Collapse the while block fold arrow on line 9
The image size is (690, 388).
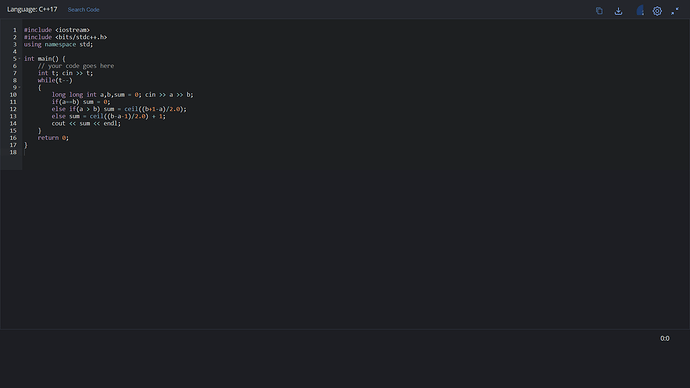coord(19,87)
